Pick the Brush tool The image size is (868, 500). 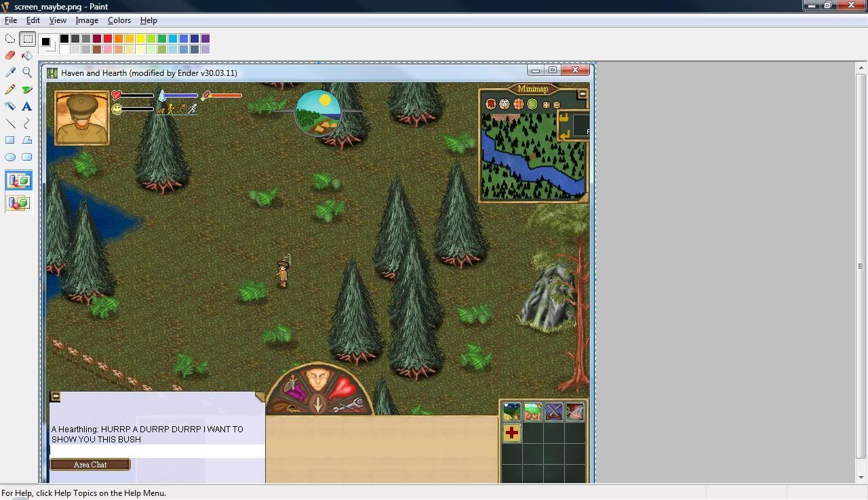[x=27, y=89]
